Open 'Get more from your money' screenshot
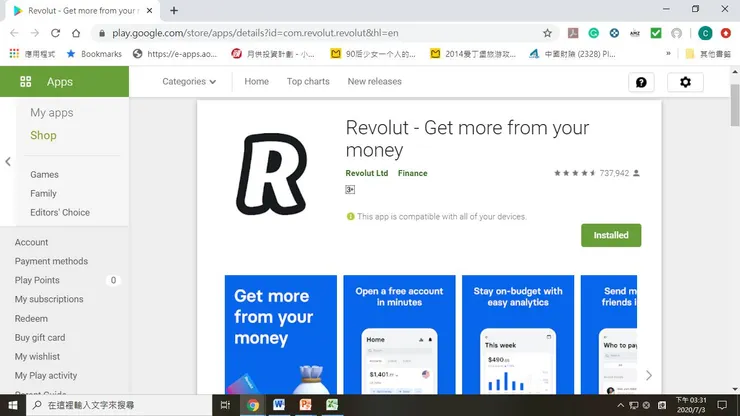This screenshot has height=416, width=740. 281,334
